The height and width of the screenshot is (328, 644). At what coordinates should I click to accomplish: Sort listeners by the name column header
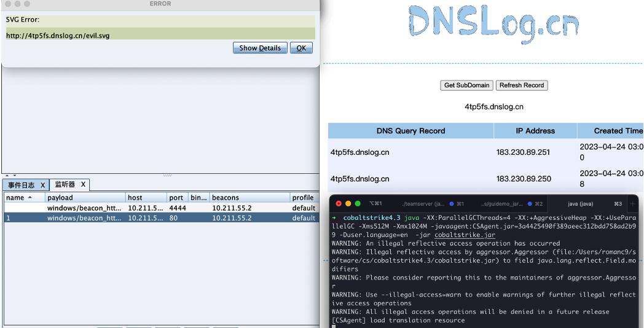[24, 197]
